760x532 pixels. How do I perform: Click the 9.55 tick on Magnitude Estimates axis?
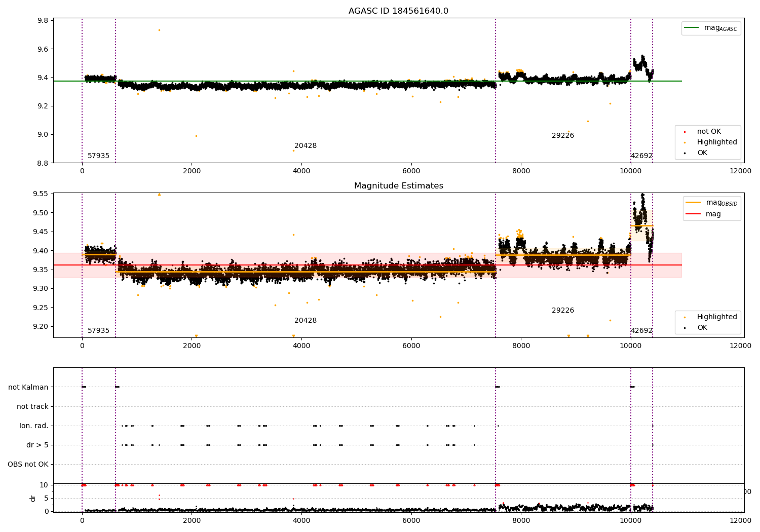42,194
